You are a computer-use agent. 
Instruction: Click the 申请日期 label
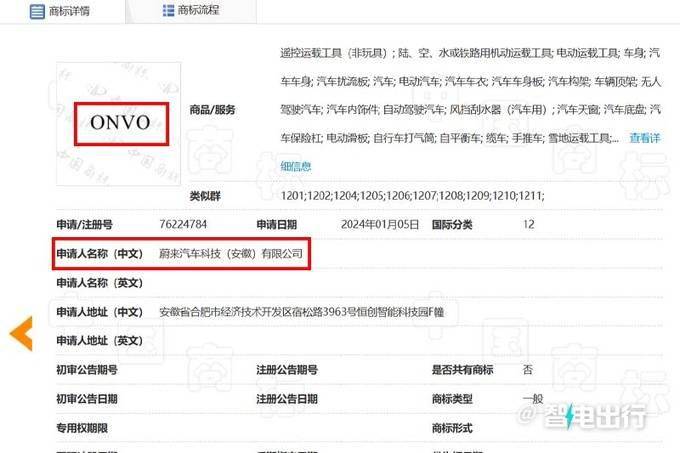[277, 225]
